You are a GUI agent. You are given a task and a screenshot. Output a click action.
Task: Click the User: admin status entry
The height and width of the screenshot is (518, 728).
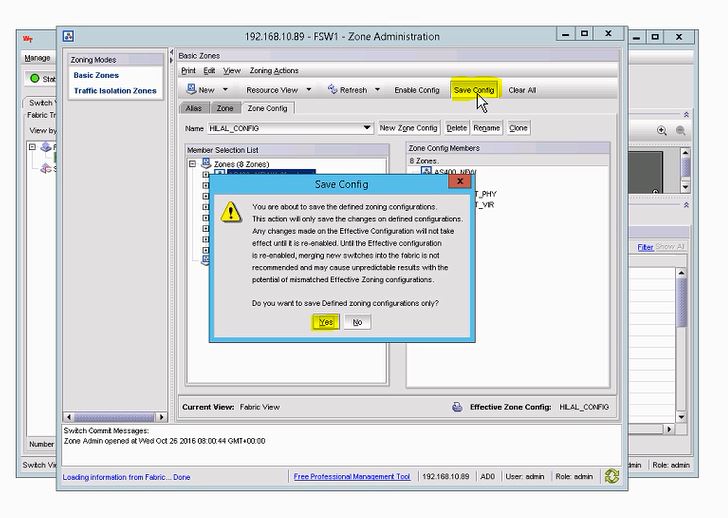tap(525, 476)
